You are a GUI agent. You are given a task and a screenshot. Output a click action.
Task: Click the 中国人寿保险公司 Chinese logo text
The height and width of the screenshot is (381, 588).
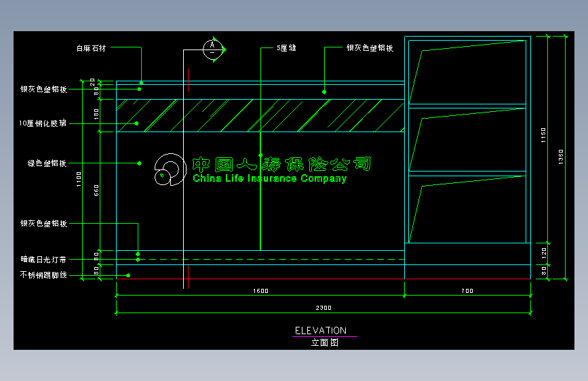[x=281, y=164]
